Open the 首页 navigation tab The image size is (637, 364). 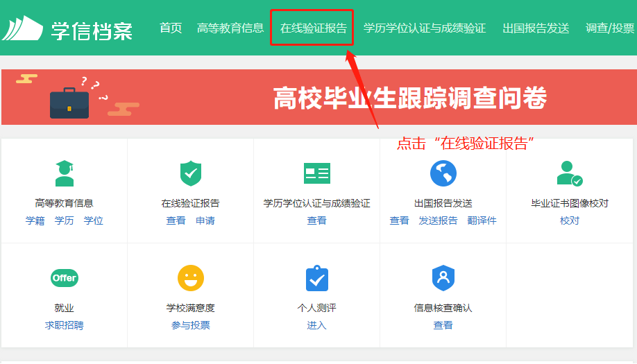pos(171,28)
